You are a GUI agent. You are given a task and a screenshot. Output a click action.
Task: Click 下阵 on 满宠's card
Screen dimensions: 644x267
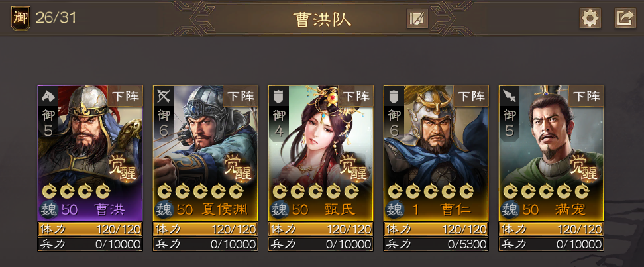(586, 96)
